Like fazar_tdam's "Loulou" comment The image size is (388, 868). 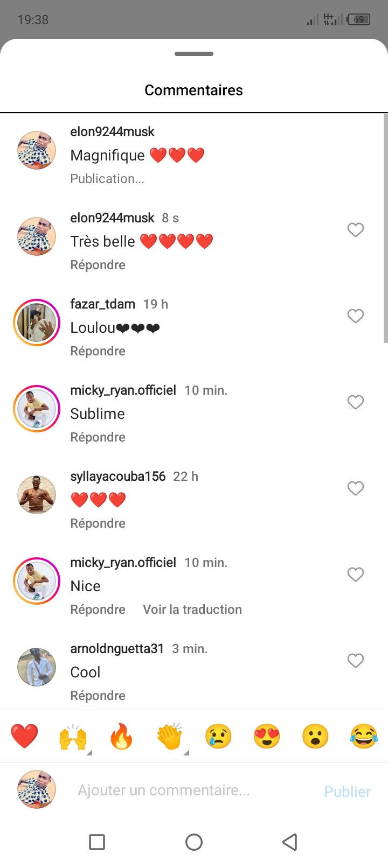[x=355, y=316]
